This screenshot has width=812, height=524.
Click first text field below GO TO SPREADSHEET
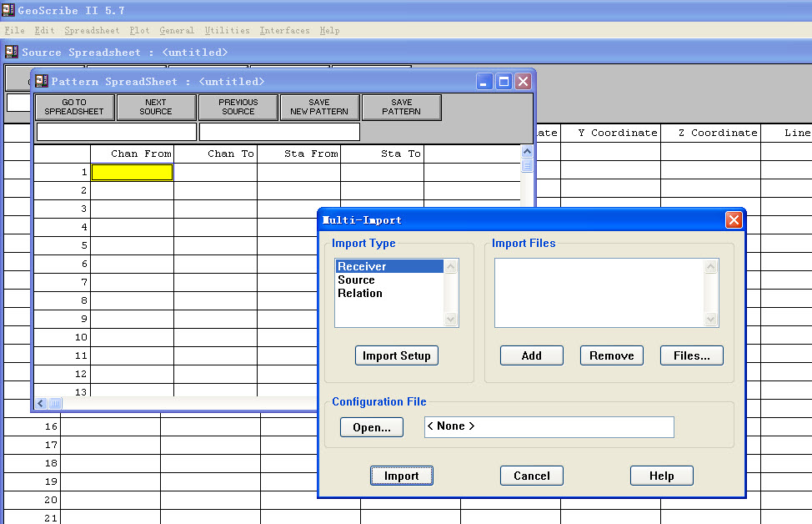coord(117,132)
